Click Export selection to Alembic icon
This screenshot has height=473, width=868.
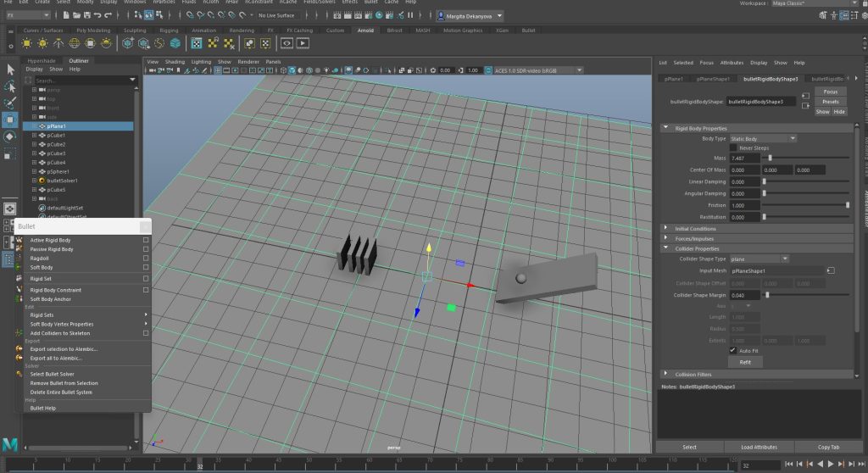pos(19,349)
